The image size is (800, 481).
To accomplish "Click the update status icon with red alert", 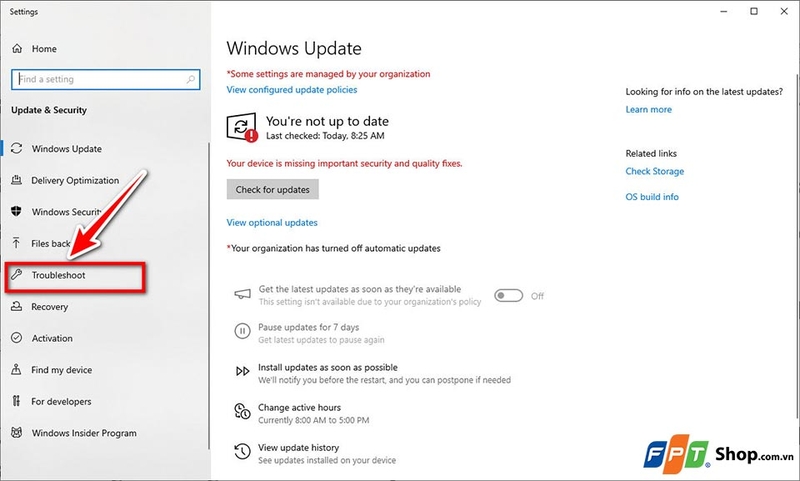I will coord(242,127).
